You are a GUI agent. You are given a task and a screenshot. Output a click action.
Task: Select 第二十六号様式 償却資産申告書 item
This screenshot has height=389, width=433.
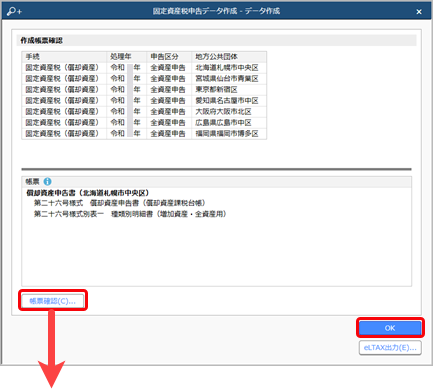(120, 203)
